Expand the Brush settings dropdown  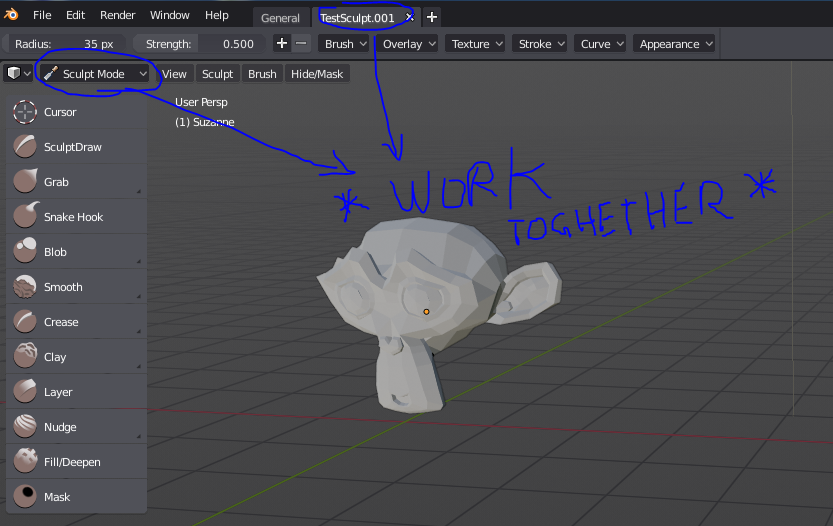pyautogui.click(x=343, y=44)
